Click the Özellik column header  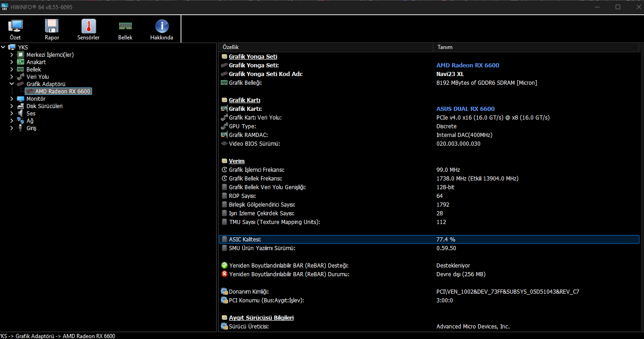tap(326, 47)
